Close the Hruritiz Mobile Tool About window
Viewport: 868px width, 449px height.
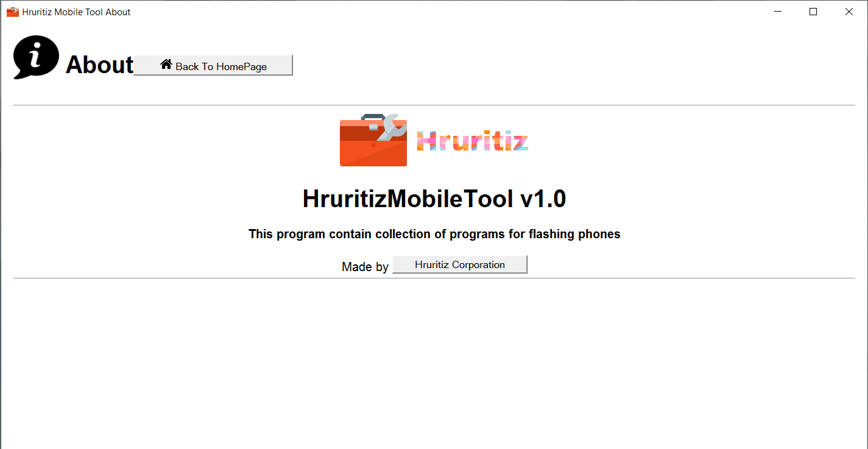tap(849, 12)
